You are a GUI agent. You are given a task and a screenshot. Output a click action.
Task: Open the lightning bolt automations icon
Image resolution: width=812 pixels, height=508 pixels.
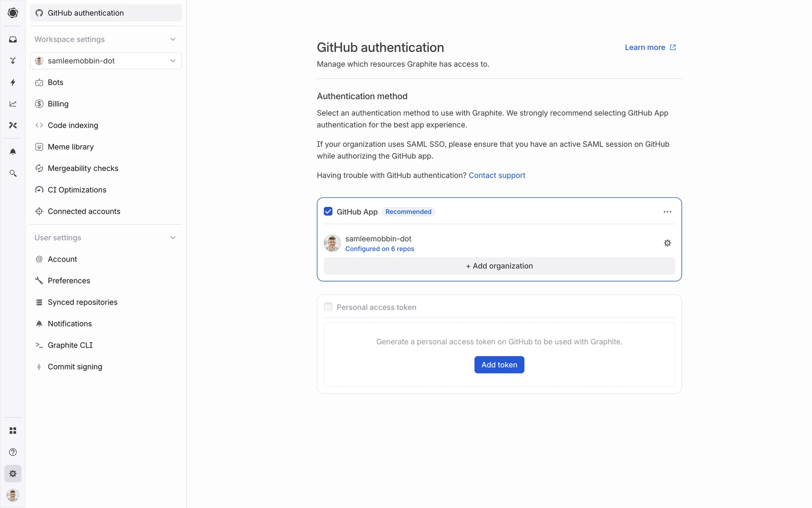(x=13, y=82)
